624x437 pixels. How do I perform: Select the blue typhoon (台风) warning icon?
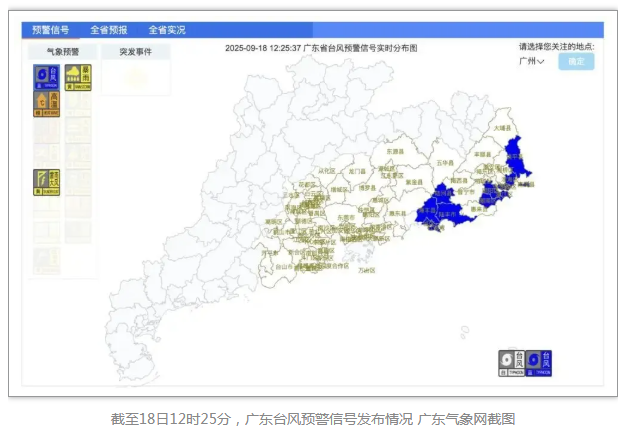coord(47,76)
